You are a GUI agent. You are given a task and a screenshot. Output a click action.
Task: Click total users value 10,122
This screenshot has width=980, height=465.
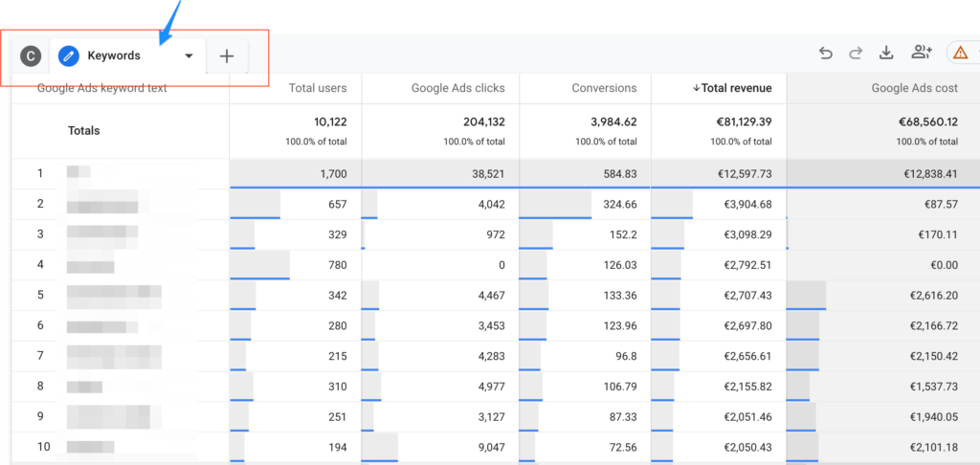(x=330, y=122)
